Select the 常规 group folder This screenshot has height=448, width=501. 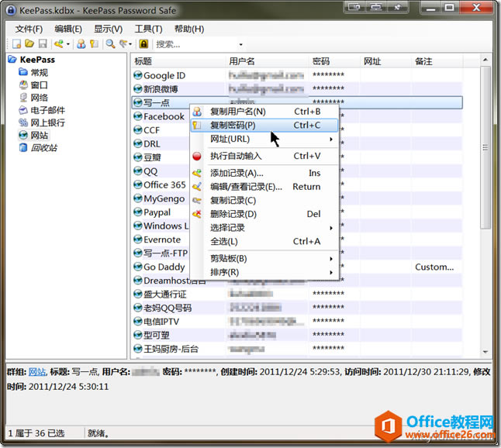coord(39,73)
